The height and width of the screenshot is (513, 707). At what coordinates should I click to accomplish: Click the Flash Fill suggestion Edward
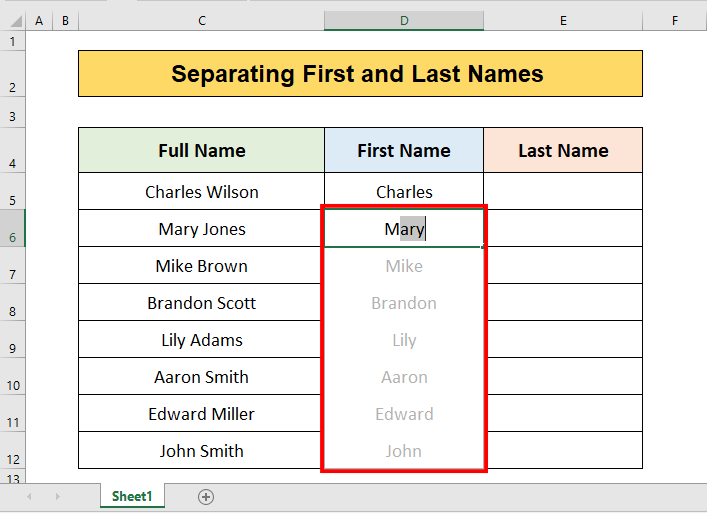point(403,414)
